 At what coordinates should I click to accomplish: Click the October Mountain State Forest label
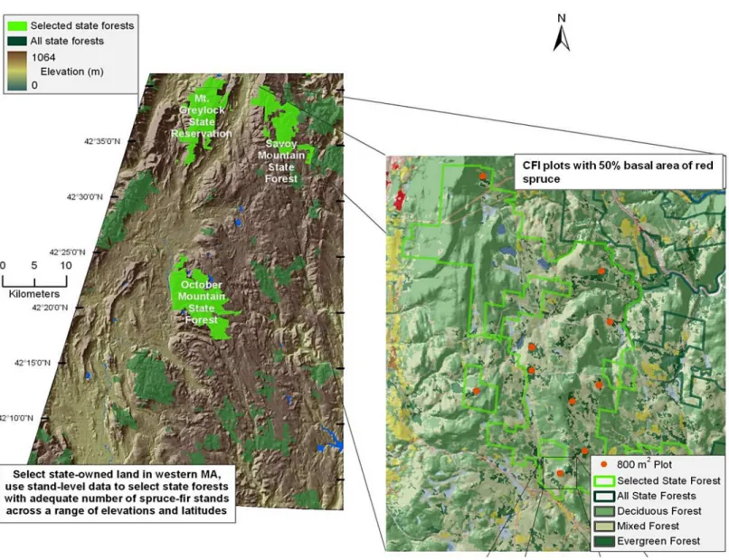pos(202,302)
